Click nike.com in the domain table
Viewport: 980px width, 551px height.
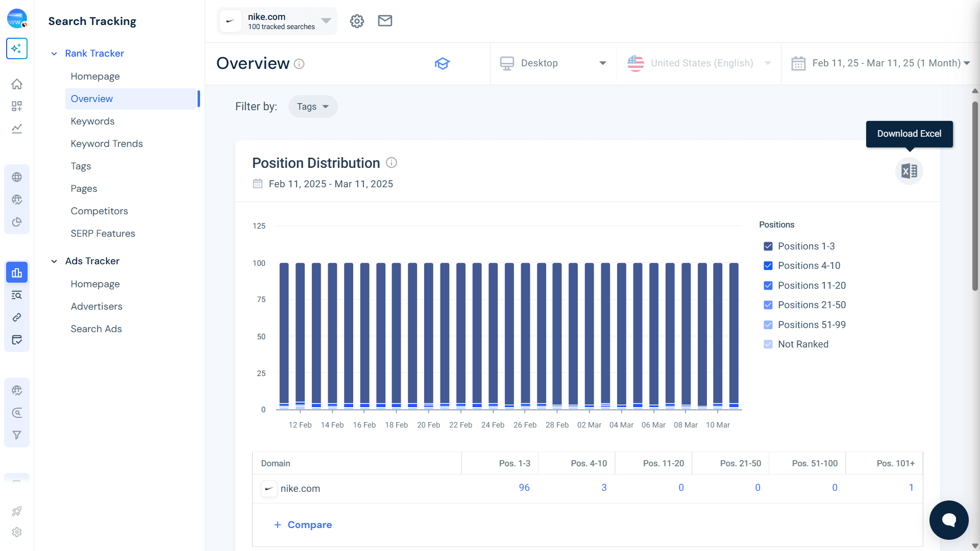click(x=300, y=489)
